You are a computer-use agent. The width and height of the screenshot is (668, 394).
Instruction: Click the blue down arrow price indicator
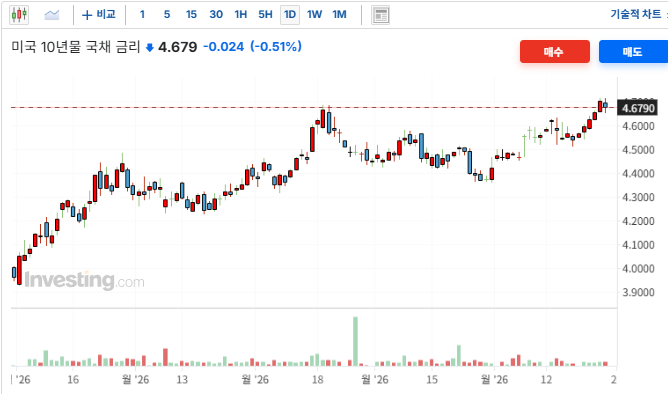tap(150, 47)
